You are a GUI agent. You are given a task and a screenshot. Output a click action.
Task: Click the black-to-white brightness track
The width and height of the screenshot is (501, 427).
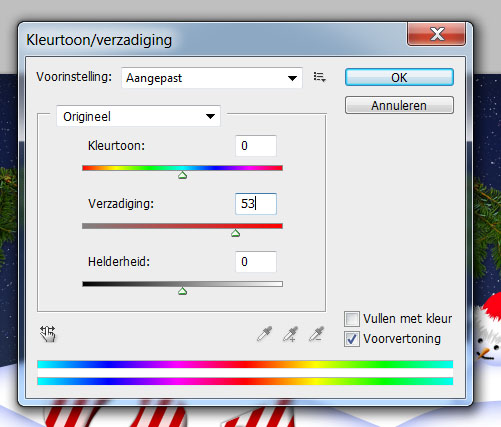click(182, 284)
